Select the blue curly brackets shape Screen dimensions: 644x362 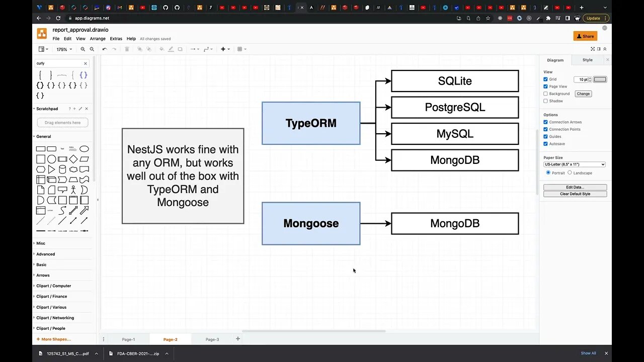[x=84, y=75]
